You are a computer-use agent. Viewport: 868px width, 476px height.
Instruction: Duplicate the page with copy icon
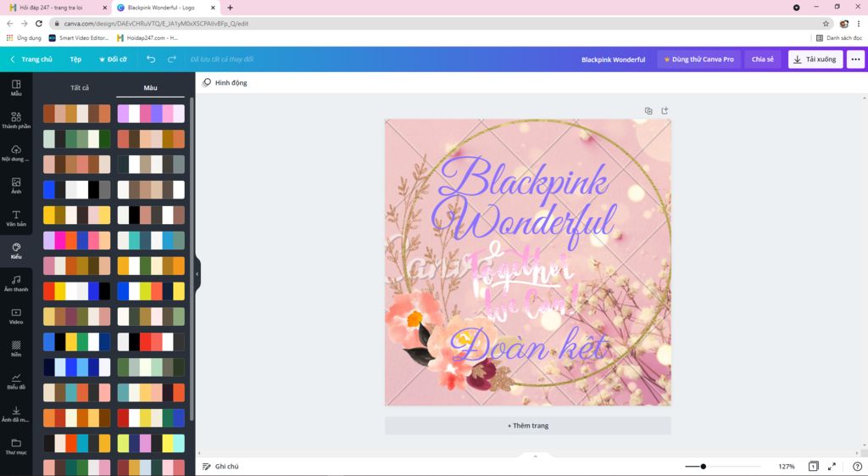click(648, 111)
